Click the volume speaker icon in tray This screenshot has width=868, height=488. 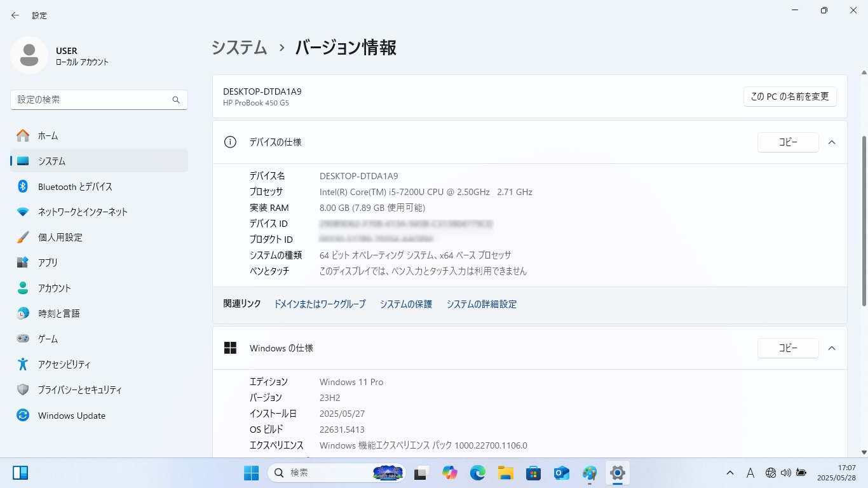[x=786, y=473]
